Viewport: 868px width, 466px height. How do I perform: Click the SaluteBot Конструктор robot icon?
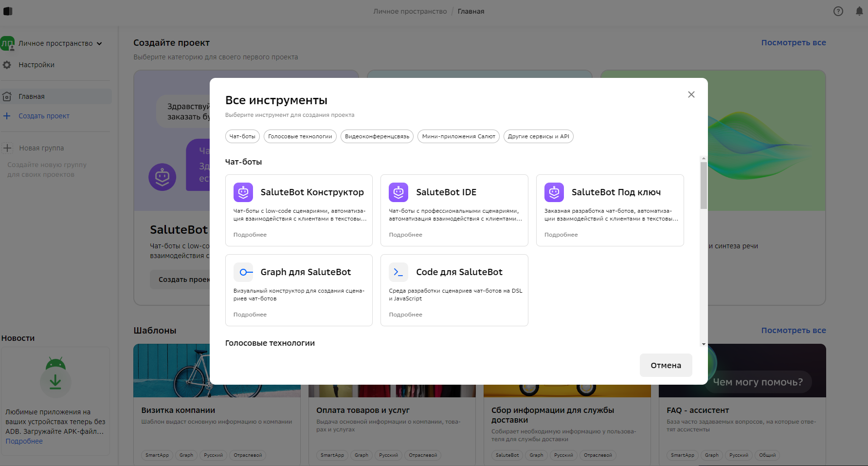point(243,192)
